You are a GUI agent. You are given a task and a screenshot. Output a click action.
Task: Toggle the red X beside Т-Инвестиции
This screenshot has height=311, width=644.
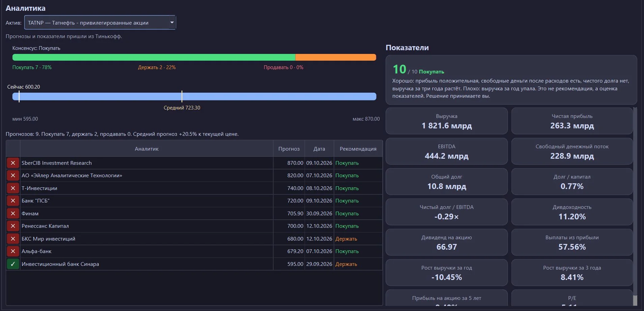pos(13,188)
